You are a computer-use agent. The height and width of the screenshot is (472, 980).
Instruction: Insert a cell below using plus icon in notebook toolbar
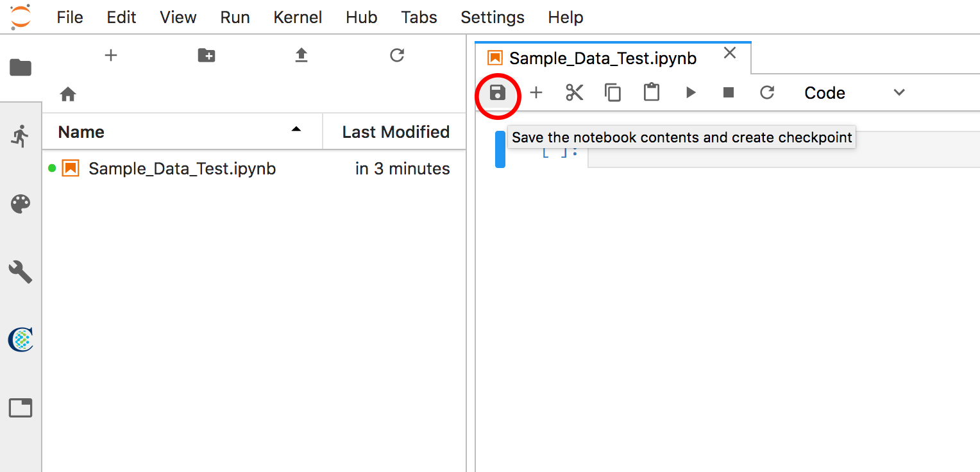tap(536, 93)
